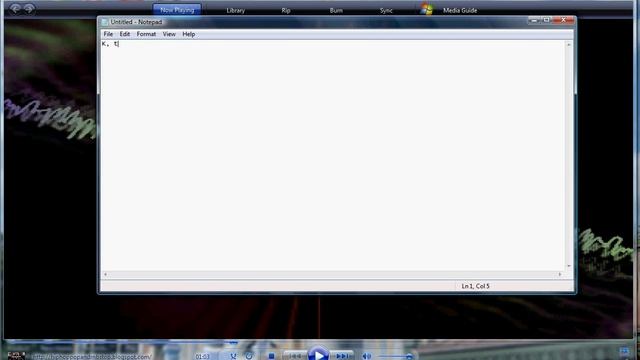Click Notepad's vertical scrollbar up arrow
Viewport: 640px width, 360px height.
(x=569, y=44)
